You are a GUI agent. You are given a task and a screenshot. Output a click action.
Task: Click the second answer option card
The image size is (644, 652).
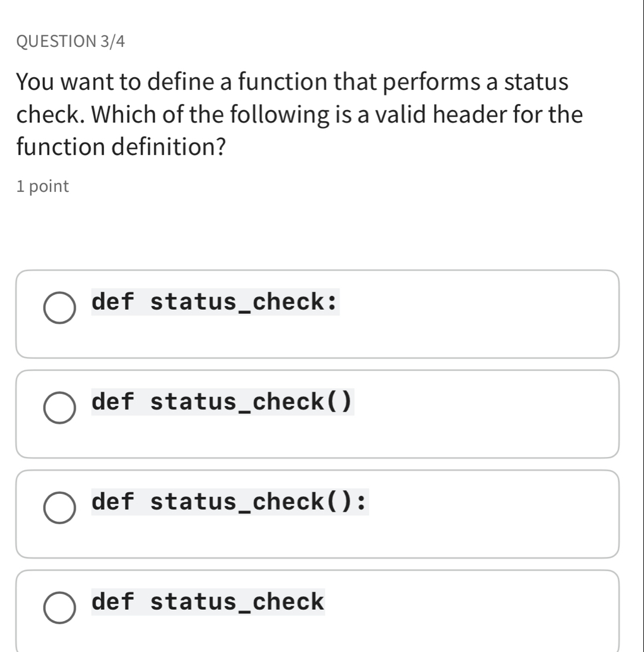click(x=319, y=412)
